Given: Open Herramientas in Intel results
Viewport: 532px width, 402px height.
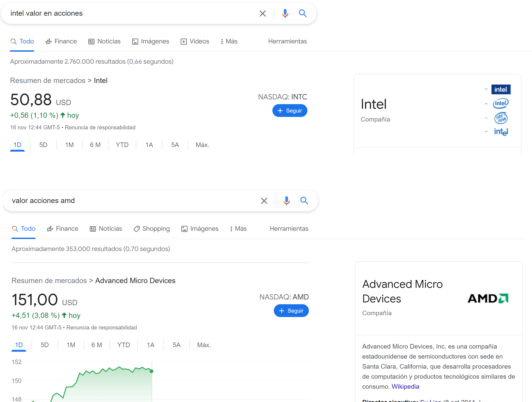Looking at the screenshot, I should pyautogui.click(x=287, y=41).
